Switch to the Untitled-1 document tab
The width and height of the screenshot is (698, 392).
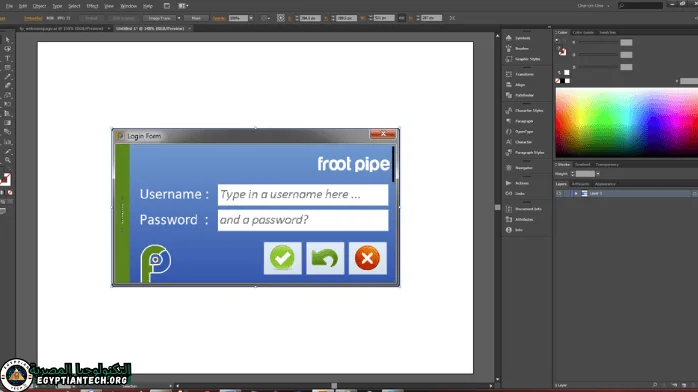click(x=150, y=28)
